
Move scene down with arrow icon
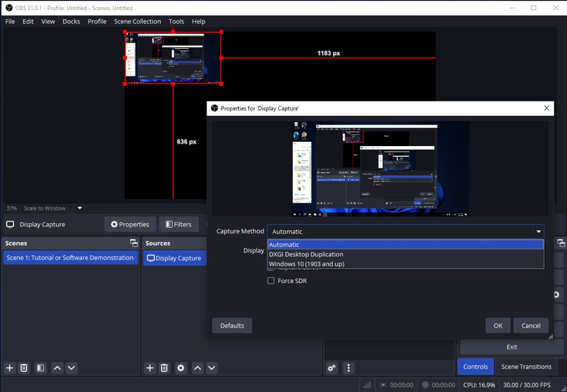71,368
